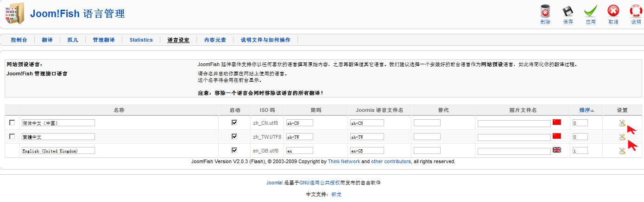Open Help (说明) lifebuoy icon

click(x=636, y=12)
